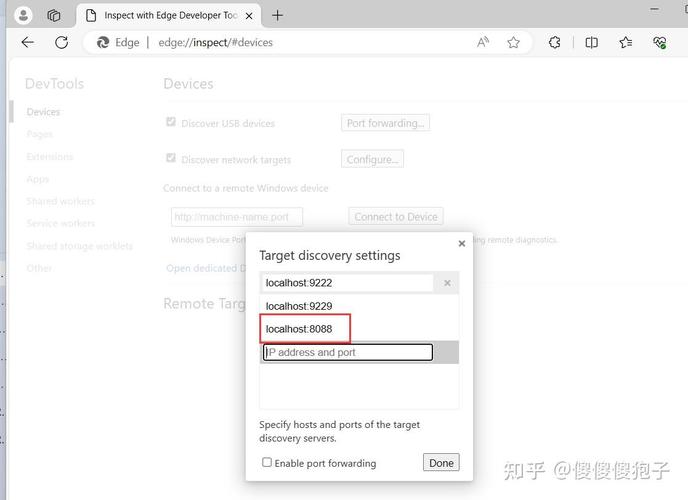Open the Favorites list icon
This screenshot has width=688, height=500.
point(626,42)
